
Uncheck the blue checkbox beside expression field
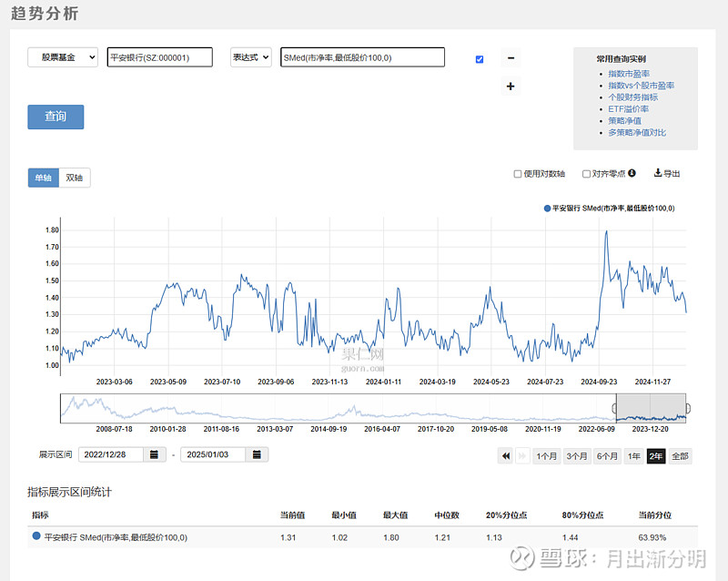tap(480, 59)
